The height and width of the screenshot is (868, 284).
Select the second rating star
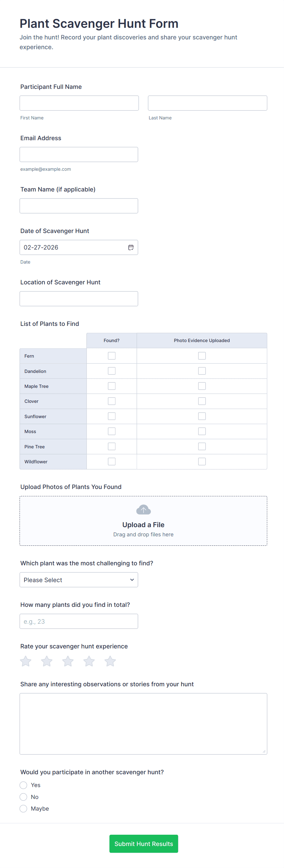pos(47,661)
